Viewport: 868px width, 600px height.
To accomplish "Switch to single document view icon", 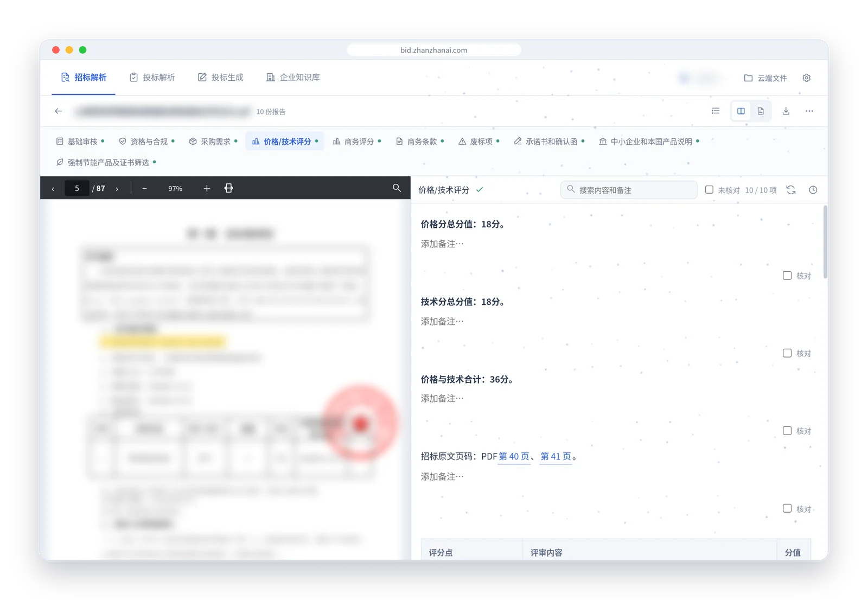I will click(761, 111).
